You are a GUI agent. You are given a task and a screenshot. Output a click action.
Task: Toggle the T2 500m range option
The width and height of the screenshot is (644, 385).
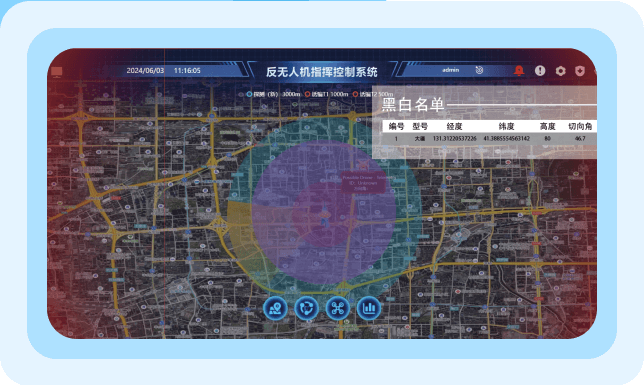(x=373, y=94)
